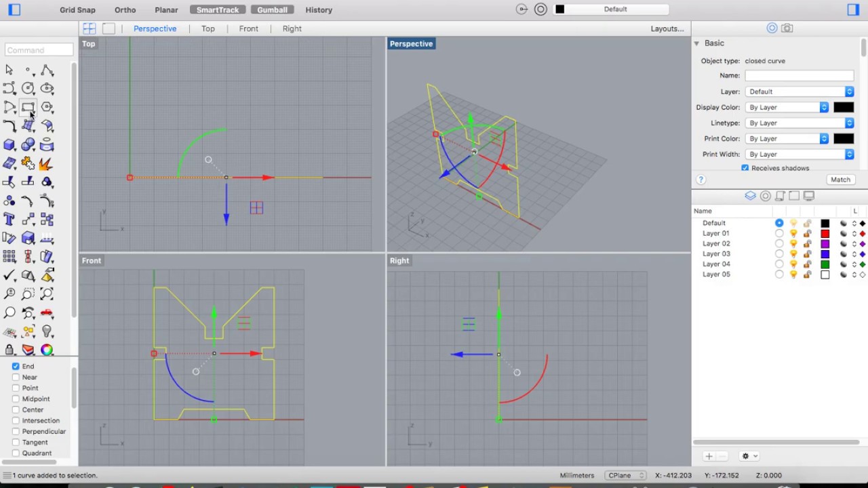Click the checkmark Check tool
This screenshot has height=488, width=868.
[x=9, y=275]
